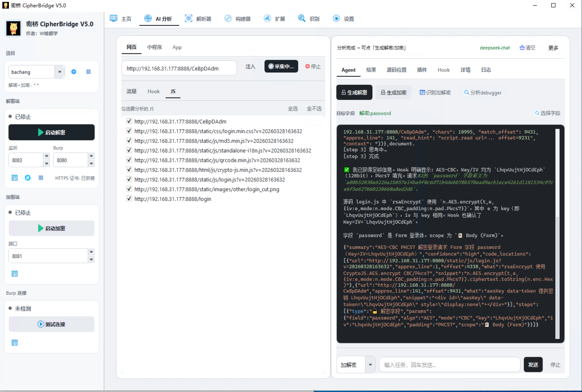
Task: Expand the 加解密 mode dropdown arrow
Action: [370, 365]
